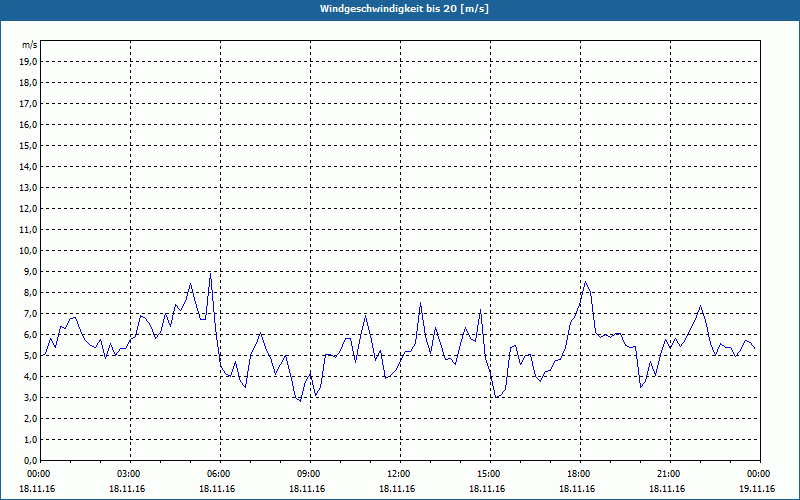Screen dimensions: 800x500
Task: Click the 9,0 y-axis label
Action: pos(30,271)
